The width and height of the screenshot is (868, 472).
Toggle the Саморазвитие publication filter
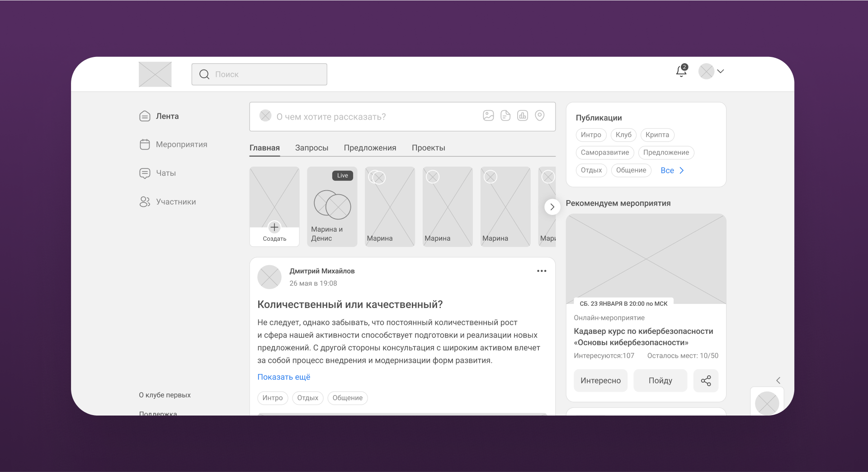(x=604, y=153)
